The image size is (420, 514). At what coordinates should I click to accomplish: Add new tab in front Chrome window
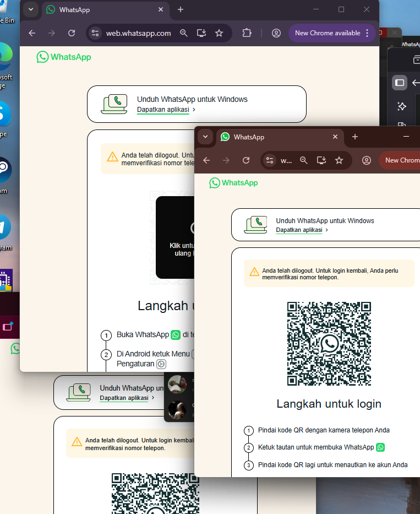pyautogui.click(x=355, y=137)
